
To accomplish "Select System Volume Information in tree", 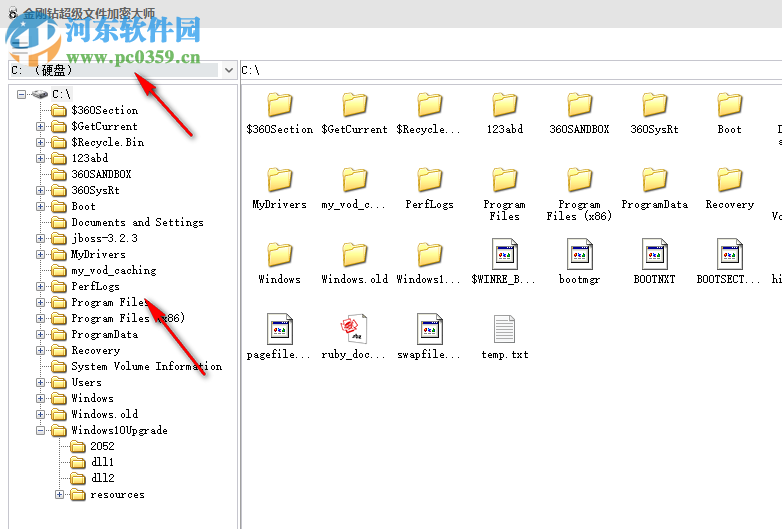I will 147,366.
